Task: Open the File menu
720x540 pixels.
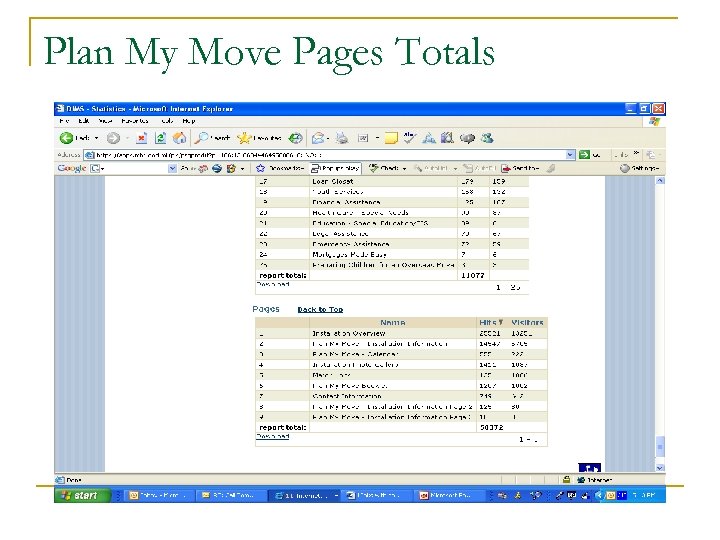Action: [64, 121]
